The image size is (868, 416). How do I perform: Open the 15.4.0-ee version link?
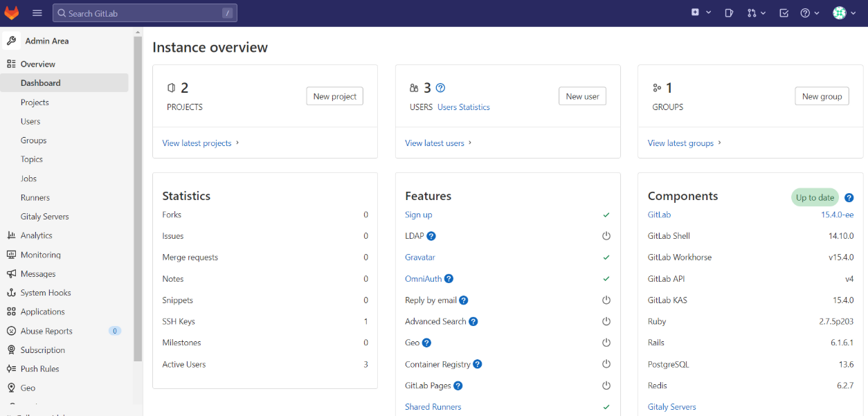pyautogui.click(x=838, y=215)
